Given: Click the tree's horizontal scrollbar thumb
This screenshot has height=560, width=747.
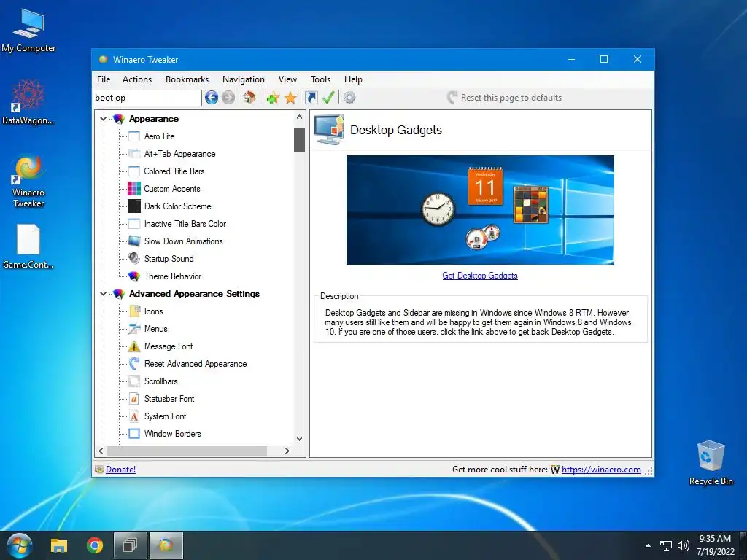Looking at the screenshot, I should [187, 451].
